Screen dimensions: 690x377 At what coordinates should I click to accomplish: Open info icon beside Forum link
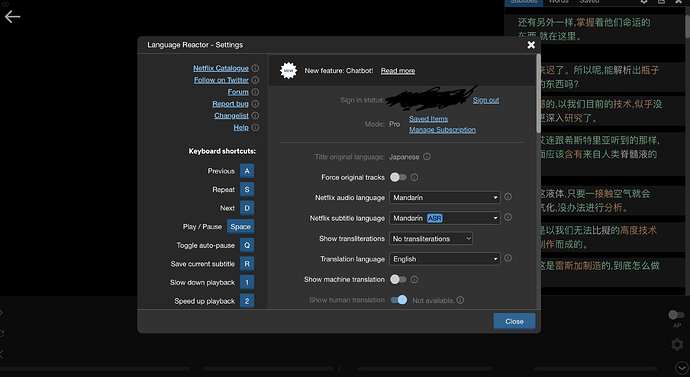point(255,92)
